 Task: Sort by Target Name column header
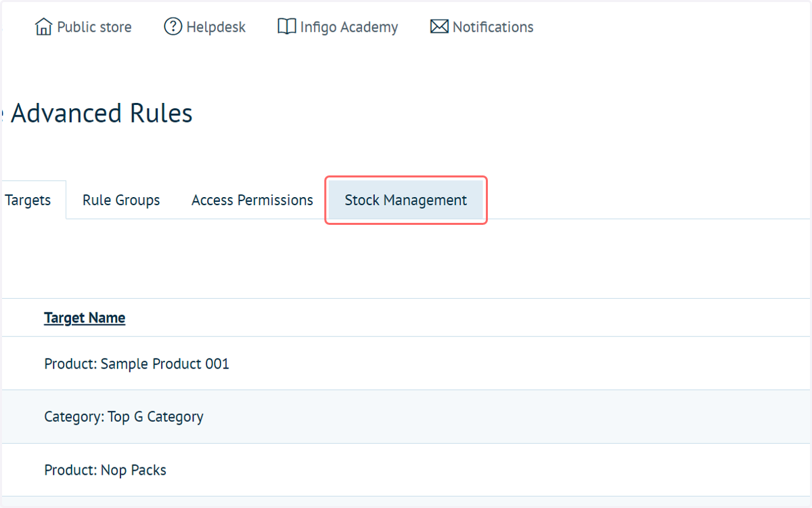(x=85, y=318)
